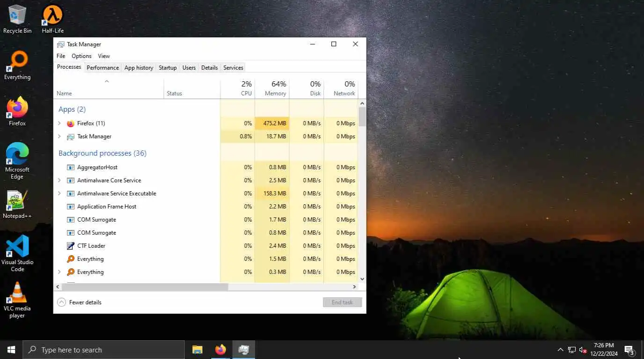Switch to the Details tab
This screenshot has width=644, height=359.
(x=209, y=68)
